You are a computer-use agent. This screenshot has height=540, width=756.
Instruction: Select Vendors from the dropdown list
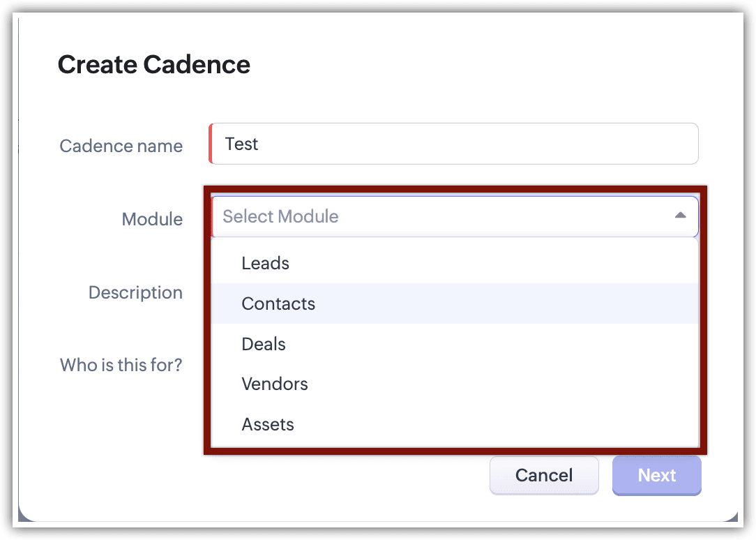pyautogui.click(x=275, y=384)
